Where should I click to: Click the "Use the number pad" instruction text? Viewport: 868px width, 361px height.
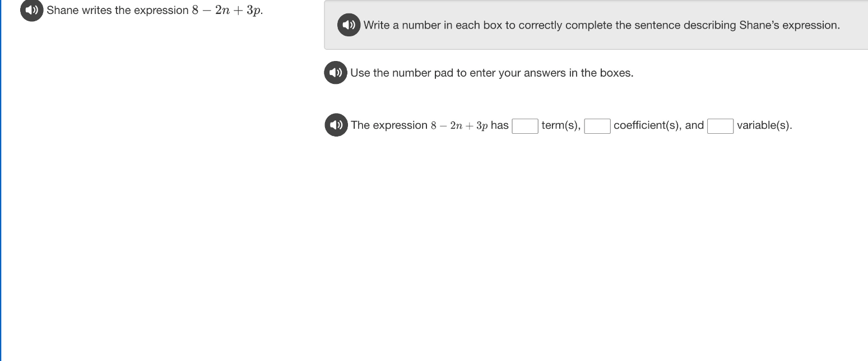[x=492, y=73]
